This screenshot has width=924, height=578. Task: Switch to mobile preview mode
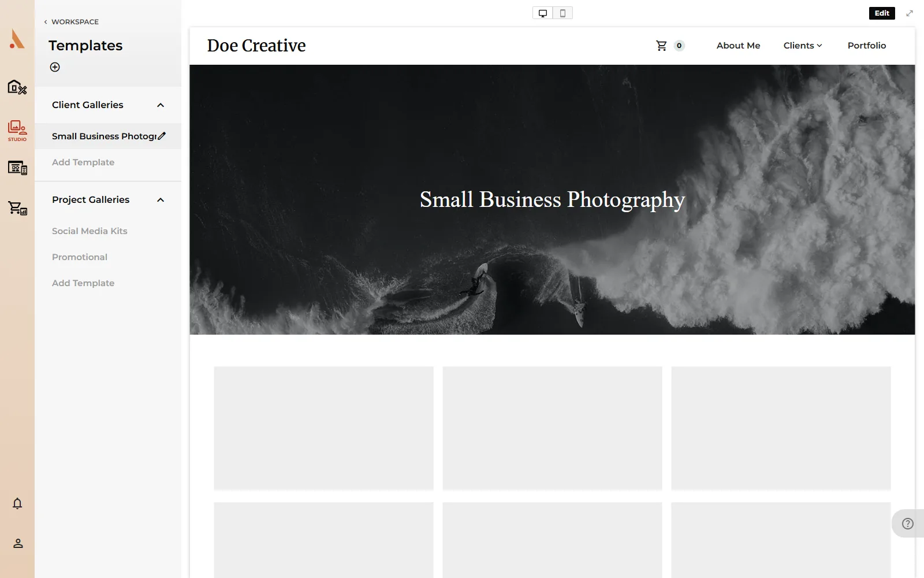click(562, 13)
